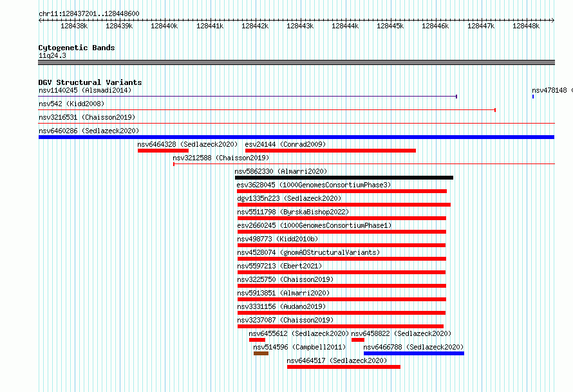Click the 128442k ruler tick label
573x392 pixels.
255,26
